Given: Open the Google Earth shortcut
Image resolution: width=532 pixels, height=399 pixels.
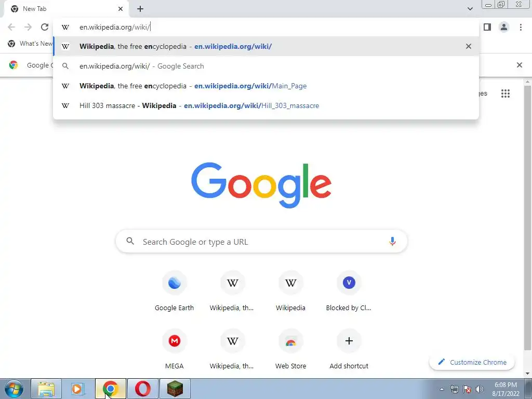Looking at the screenshot, I should click(x=174, y=291).
